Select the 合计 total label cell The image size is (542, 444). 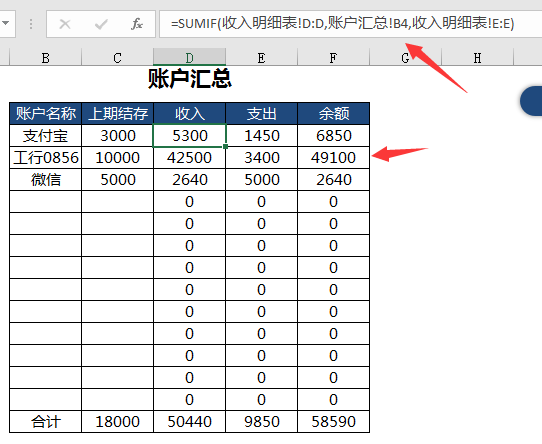tap(45, 422)
